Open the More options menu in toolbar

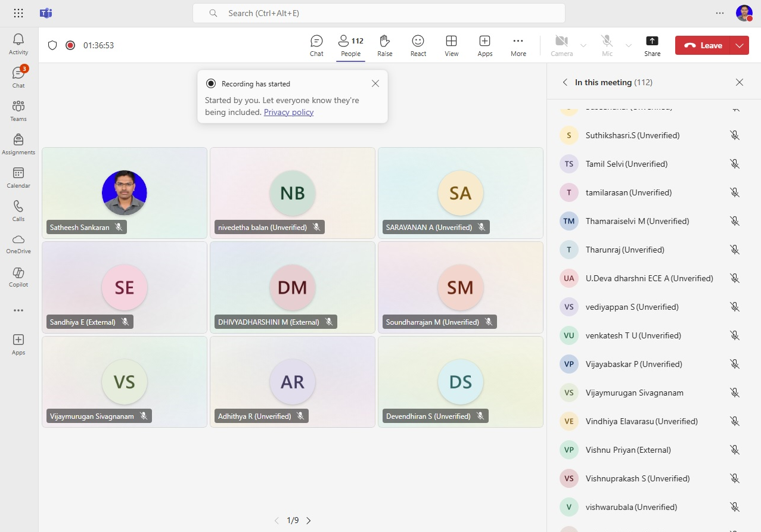coord(518,45)
